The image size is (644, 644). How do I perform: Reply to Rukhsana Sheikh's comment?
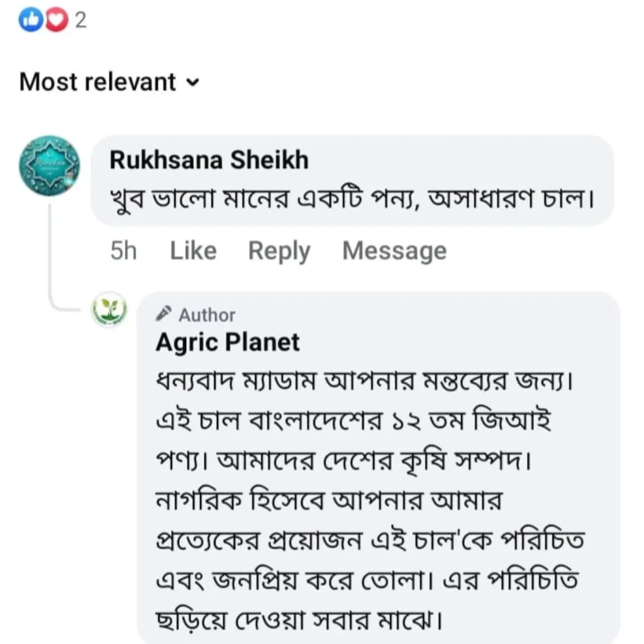[279, 251]
